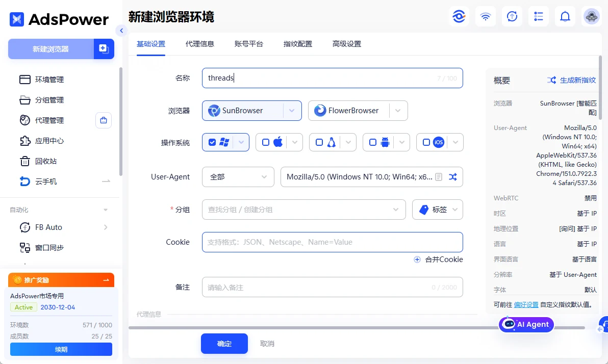Uncheck the Windows operating system checkbox
This screenshot has height=364, width=608.
[212, 142]
